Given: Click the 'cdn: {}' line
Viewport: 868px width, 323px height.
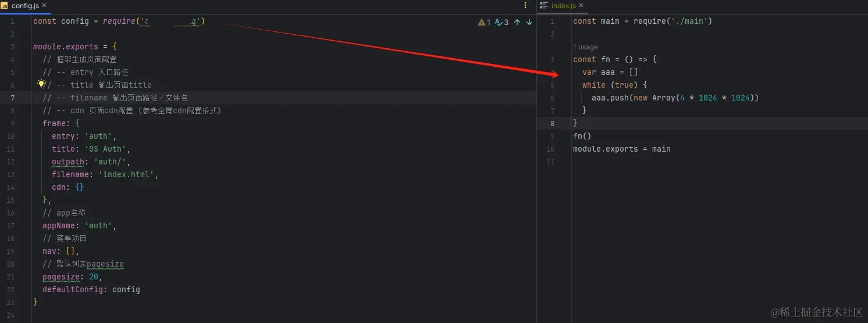Looking at the screenshot, I should coord(68,187).
